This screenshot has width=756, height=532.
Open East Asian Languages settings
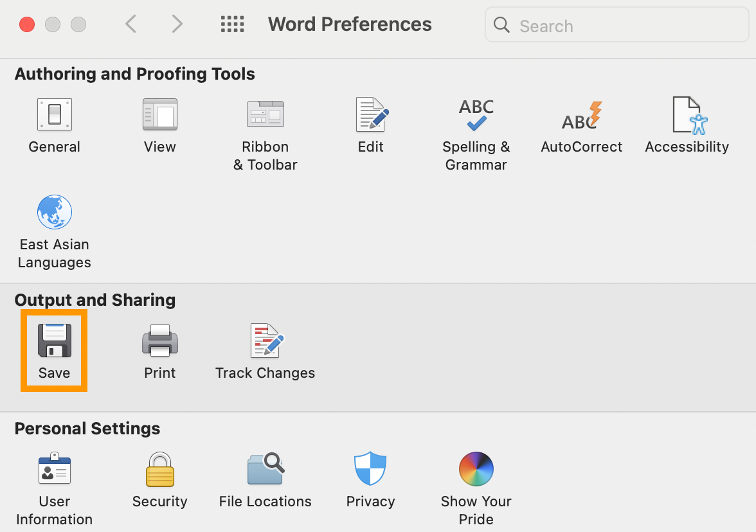[54, 213]
